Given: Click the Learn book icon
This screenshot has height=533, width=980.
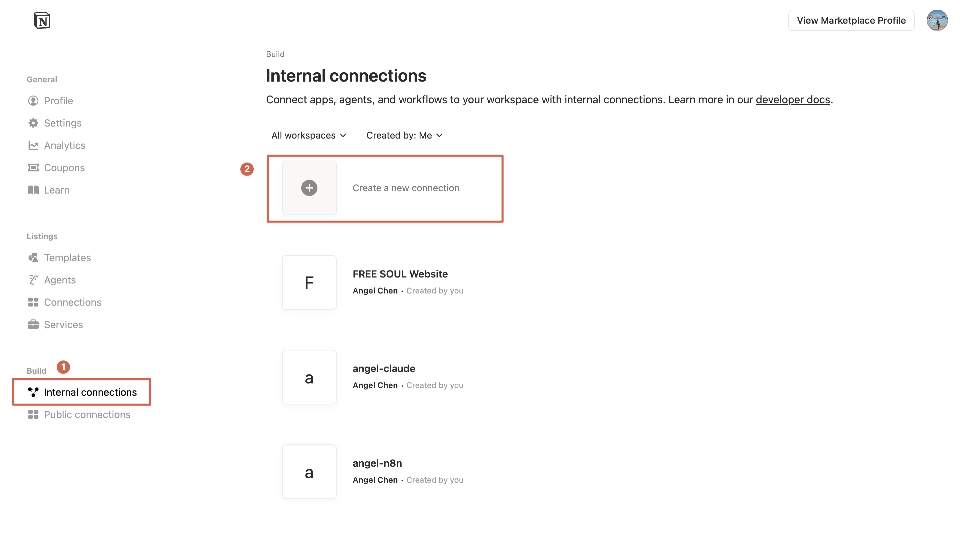Looking at the screenshot, I should (x=33, y=190).
